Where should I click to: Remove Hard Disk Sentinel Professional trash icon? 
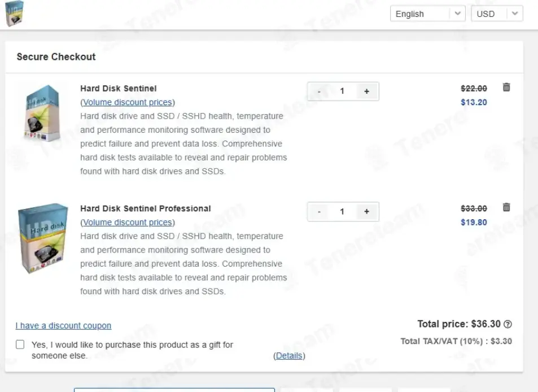[x=506, y=207]
